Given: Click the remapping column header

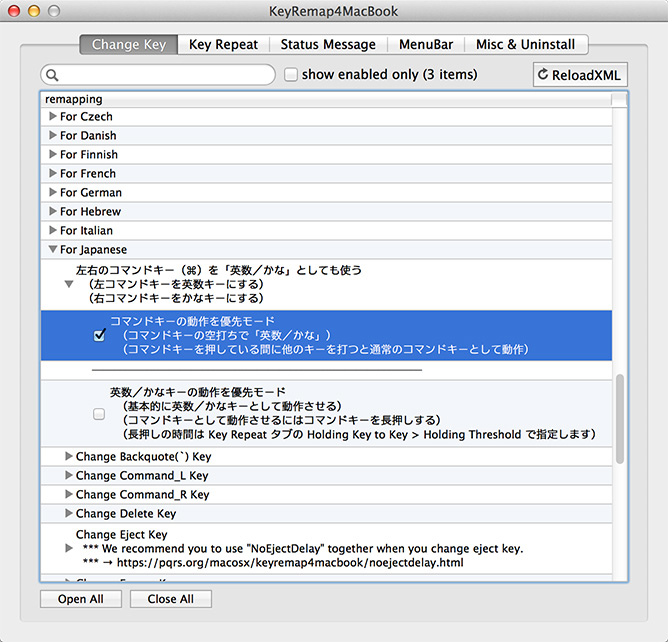Looking at the screenshot, I should click(326, 99).
